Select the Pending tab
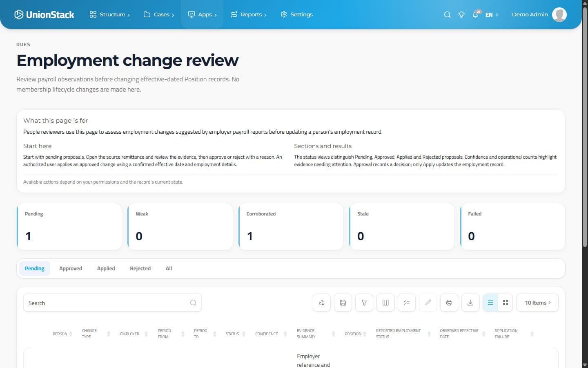The height and width of the screenshot is (368, 588). click(35, 268)
